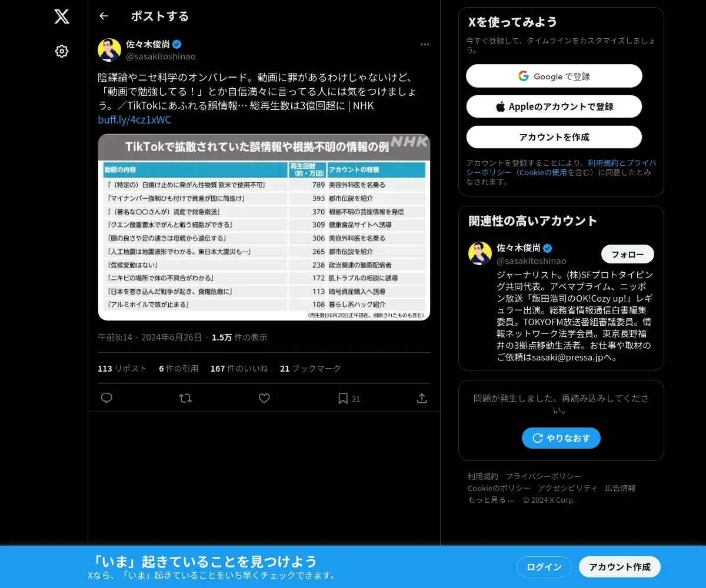Open the 利用規約 link in signup text
The image size is (706, 588).
tap(603, 163)
